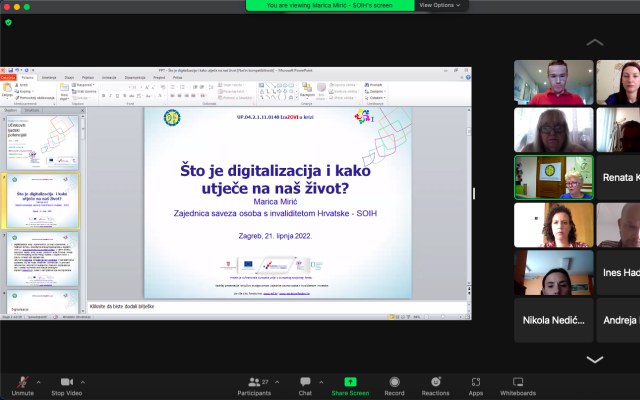Click the green Share Screen button
This screenshot has width=640, height=400.
(350, 386)
